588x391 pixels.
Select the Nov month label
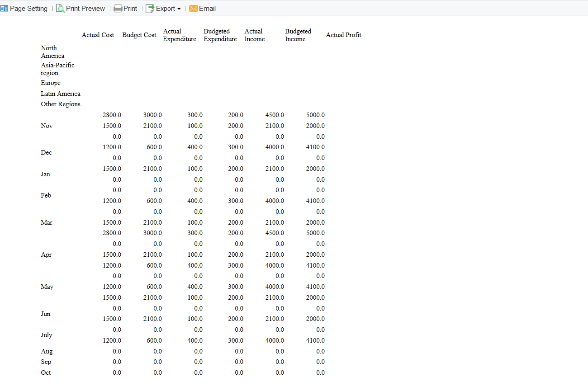pyautogui.click(x=47, y=126)
